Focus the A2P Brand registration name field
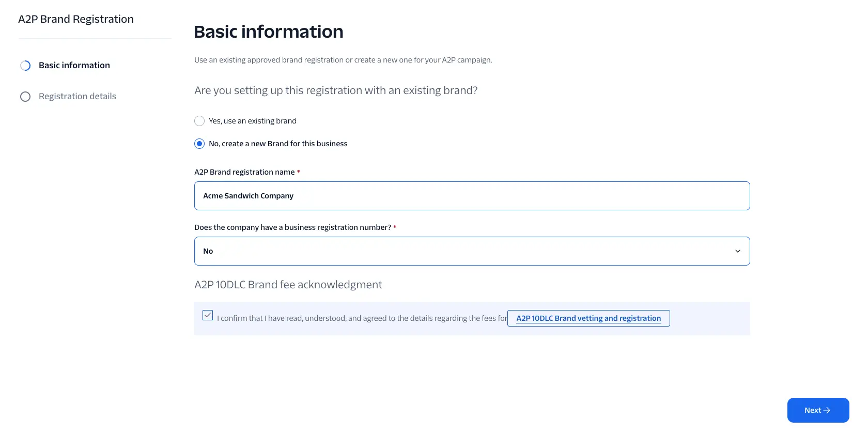Screen dimensions: 868x434 click(x=472, y=196)
